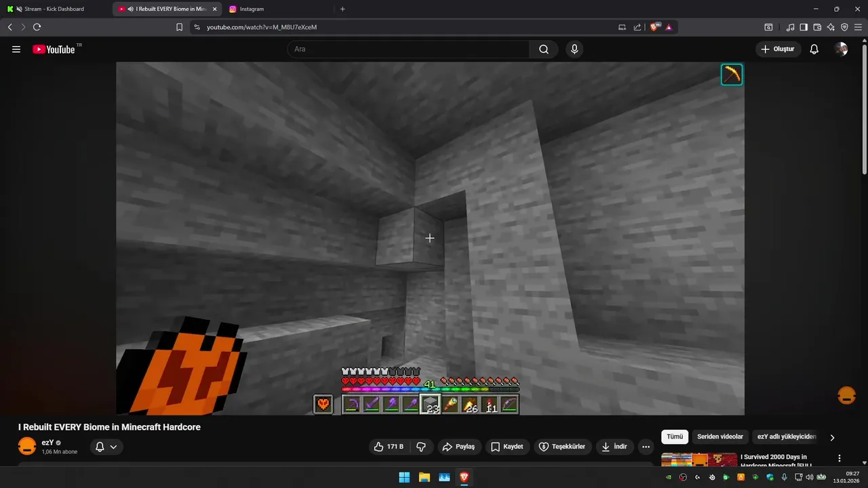This screenshot has height=488, width=868.
Task: Reload the current page
Action: (37, 27)
